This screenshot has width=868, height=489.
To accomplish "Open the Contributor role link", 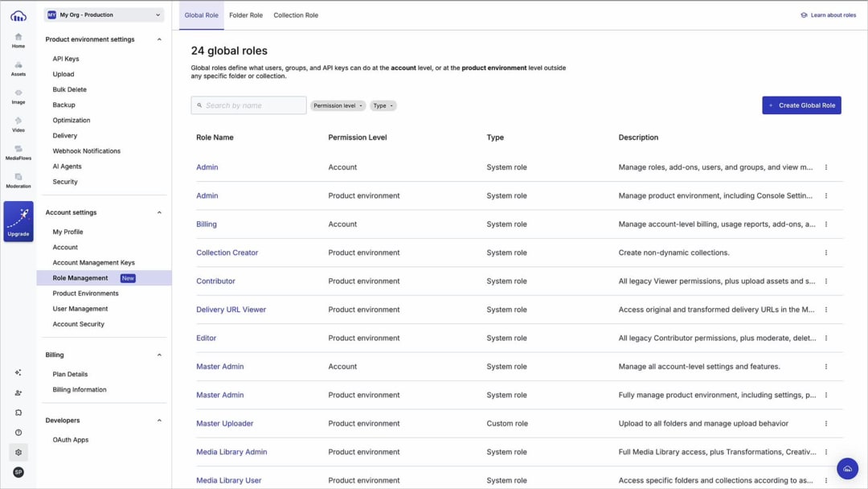I will [215, 281].
